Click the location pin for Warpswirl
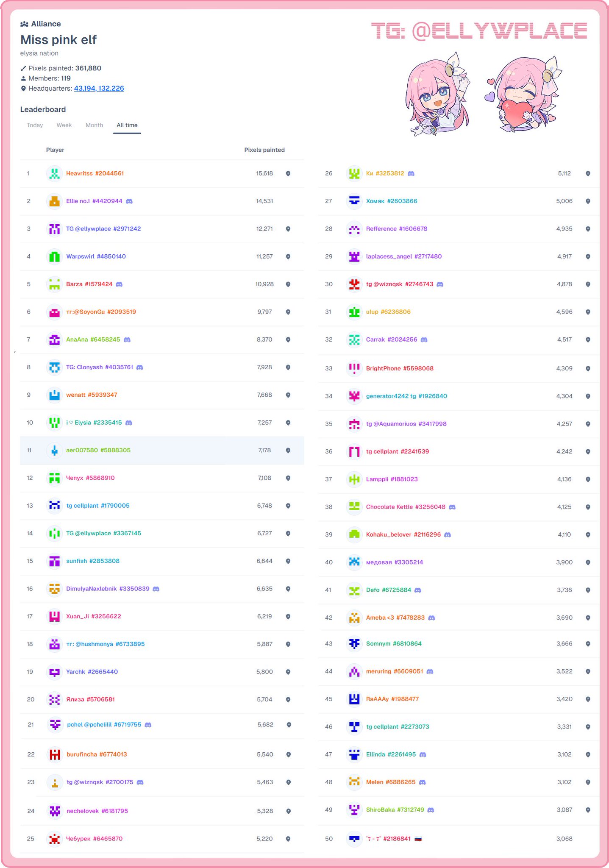 288,256
